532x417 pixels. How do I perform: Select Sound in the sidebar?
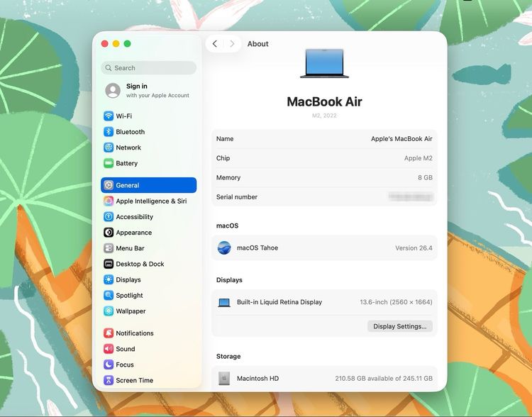149,349
